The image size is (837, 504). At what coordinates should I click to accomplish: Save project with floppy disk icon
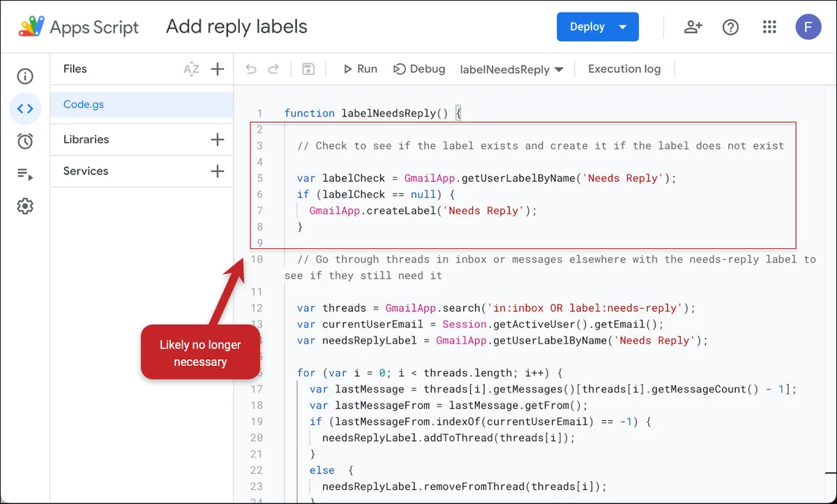[308, 69]
